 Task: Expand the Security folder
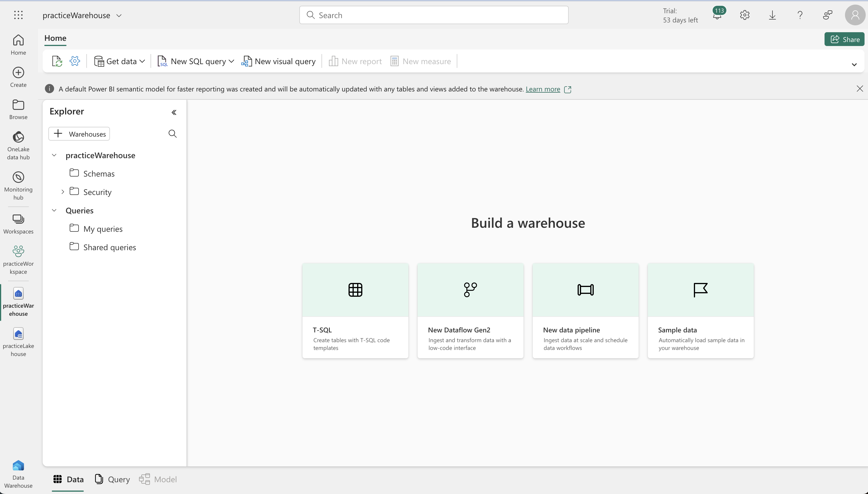[63, 192]
